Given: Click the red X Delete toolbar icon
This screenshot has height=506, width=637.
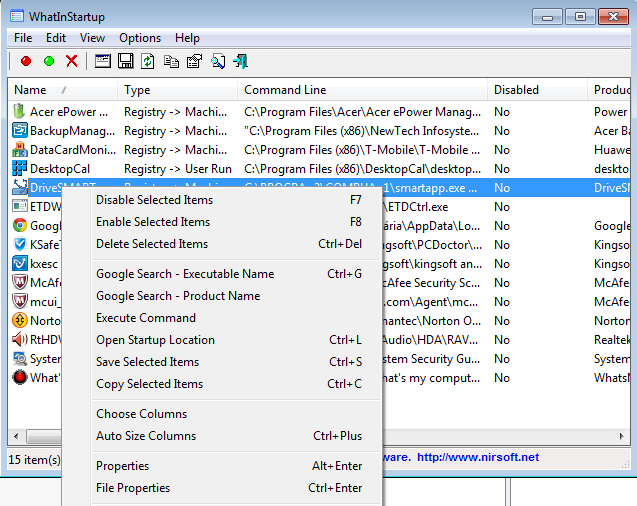Looking at the screenshot, I should click(x=72, y=61).
